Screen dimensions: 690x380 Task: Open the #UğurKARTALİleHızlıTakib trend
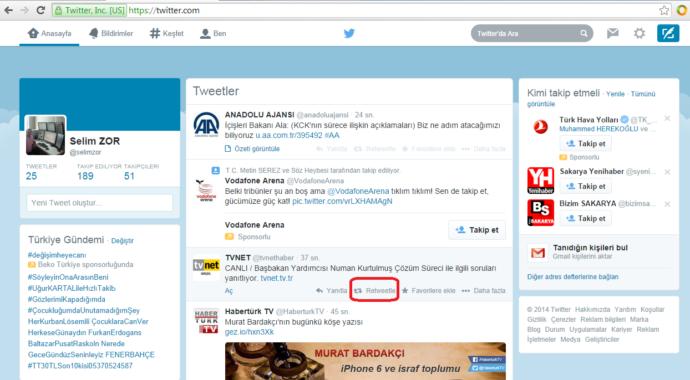point(71,288)
